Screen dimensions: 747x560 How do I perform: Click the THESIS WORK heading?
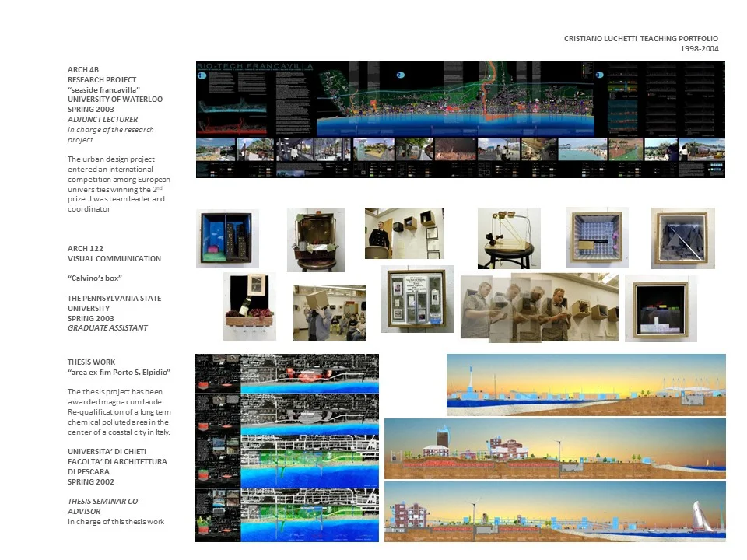92,362
